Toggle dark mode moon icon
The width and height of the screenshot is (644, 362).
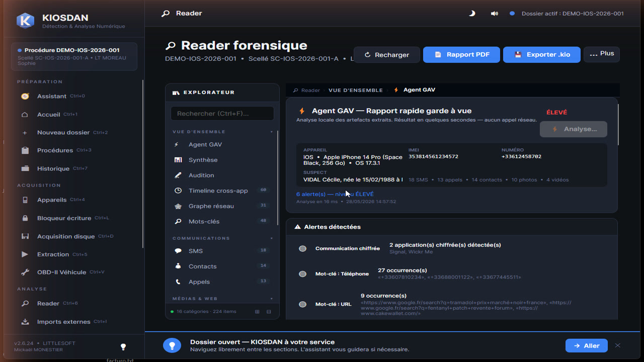click(x=472, y=14)
